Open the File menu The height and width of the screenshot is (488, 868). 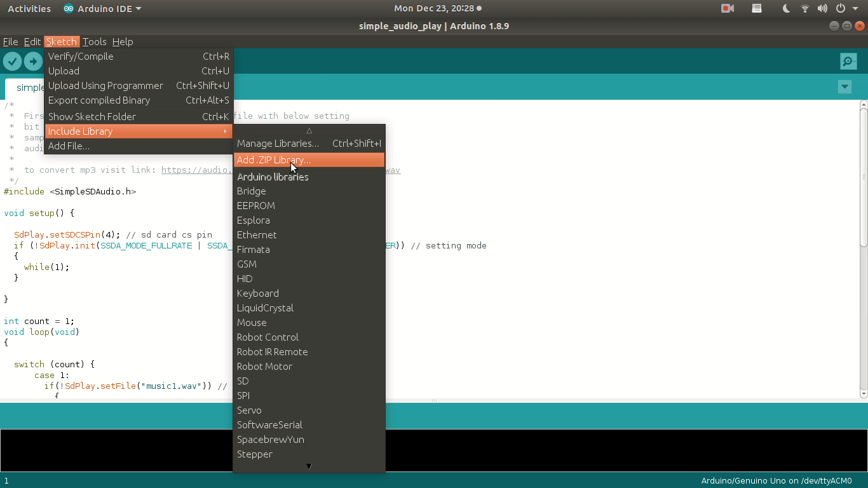10,41
